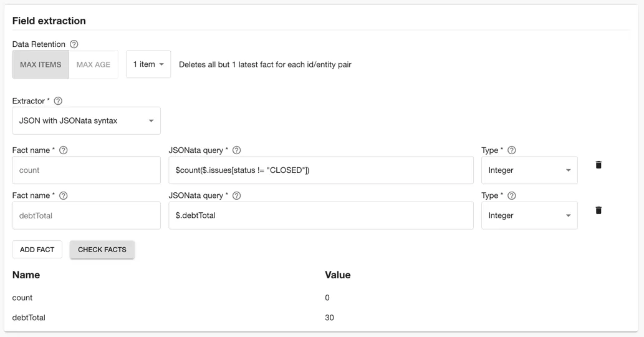Screen dimensions: 644x337
Task: Open Type dropdown for debtTotal fact
Action: [x=529, y=215]
